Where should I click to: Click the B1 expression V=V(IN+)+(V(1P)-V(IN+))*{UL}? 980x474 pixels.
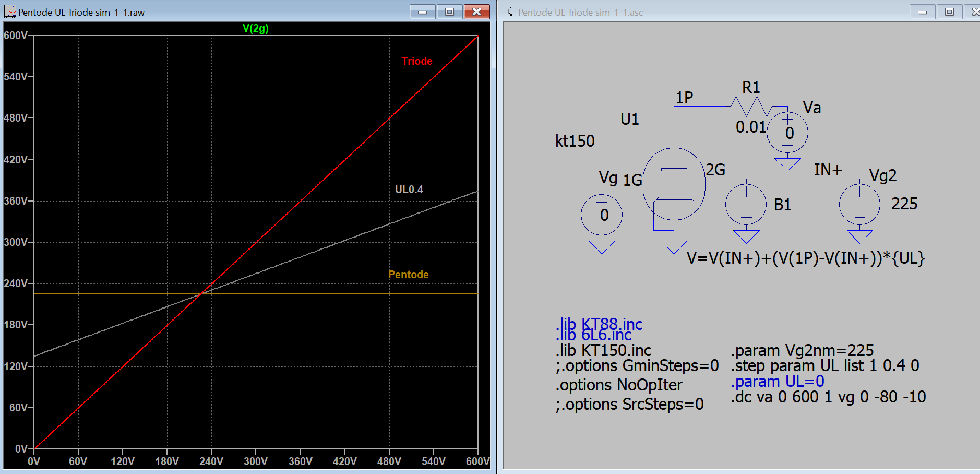806,258
